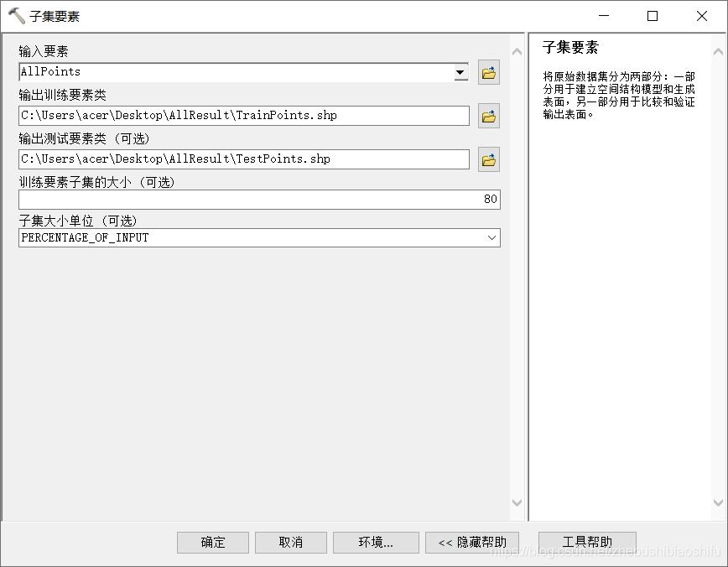Viewport: 728px width, 567px height.
Task: Click the 子集要素 help panel heading
Action: 570,47
